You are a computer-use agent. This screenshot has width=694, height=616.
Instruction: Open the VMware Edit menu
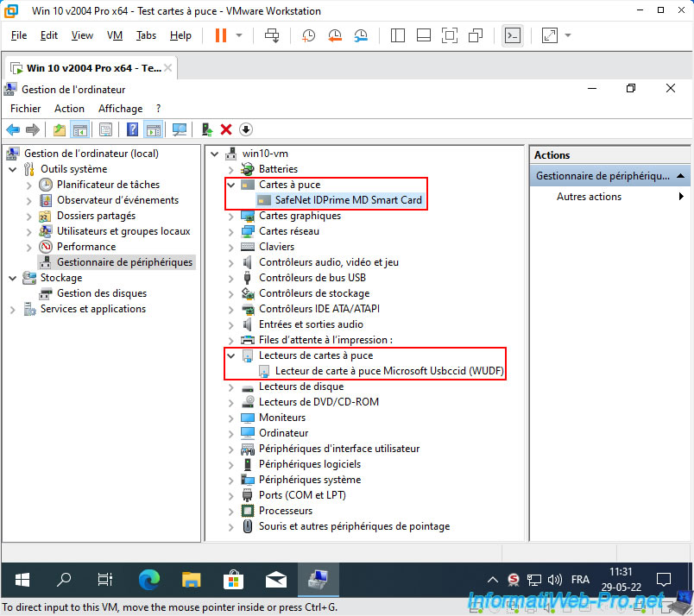pos(48,35)
